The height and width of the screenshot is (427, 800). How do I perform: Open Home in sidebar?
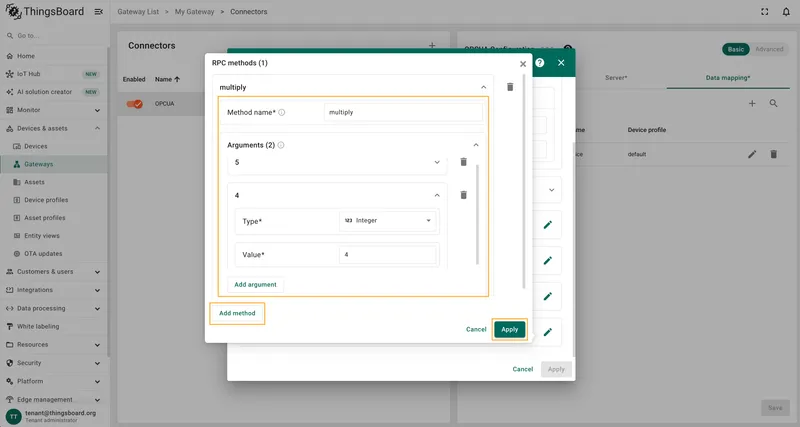click(x=54, y=56)
